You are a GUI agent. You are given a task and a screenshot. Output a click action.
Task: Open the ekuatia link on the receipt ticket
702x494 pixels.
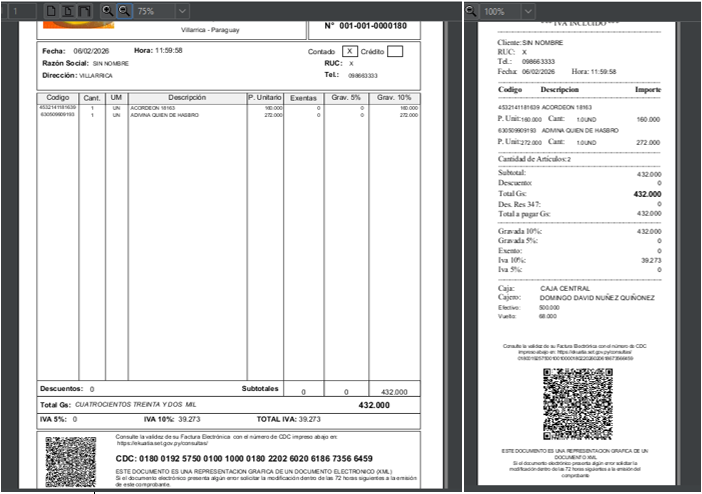597,351
